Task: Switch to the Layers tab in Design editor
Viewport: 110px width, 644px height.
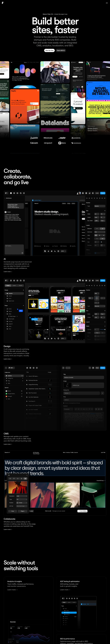Action: click(14, 286)
